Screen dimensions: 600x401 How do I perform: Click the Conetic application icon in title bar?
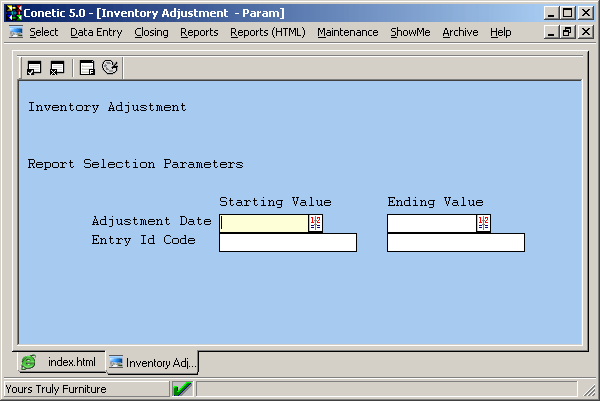click(x=13, y=12)
